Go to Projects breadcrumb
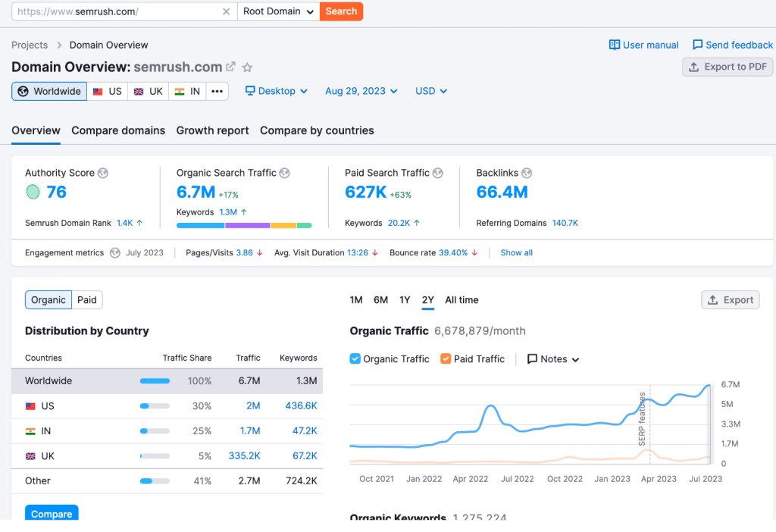This screenshot has width=776, height=532. point(30,45)
